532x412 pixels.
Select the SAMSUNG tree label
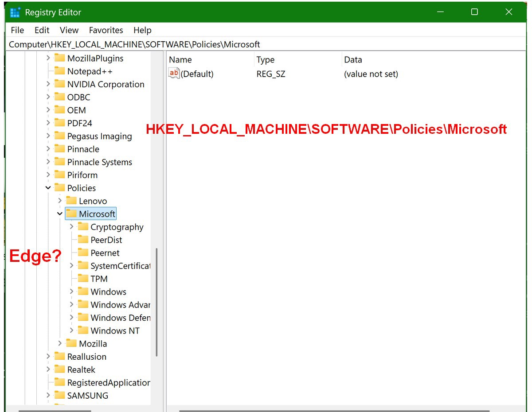coord(87,396)
